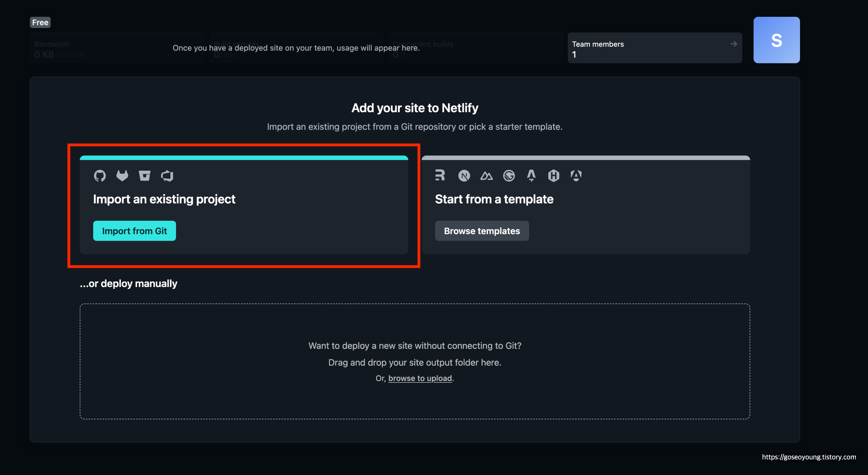Open Team members arrow
Image resolution: width=868 pixels, height=475 pixels.
coord(733,44)
